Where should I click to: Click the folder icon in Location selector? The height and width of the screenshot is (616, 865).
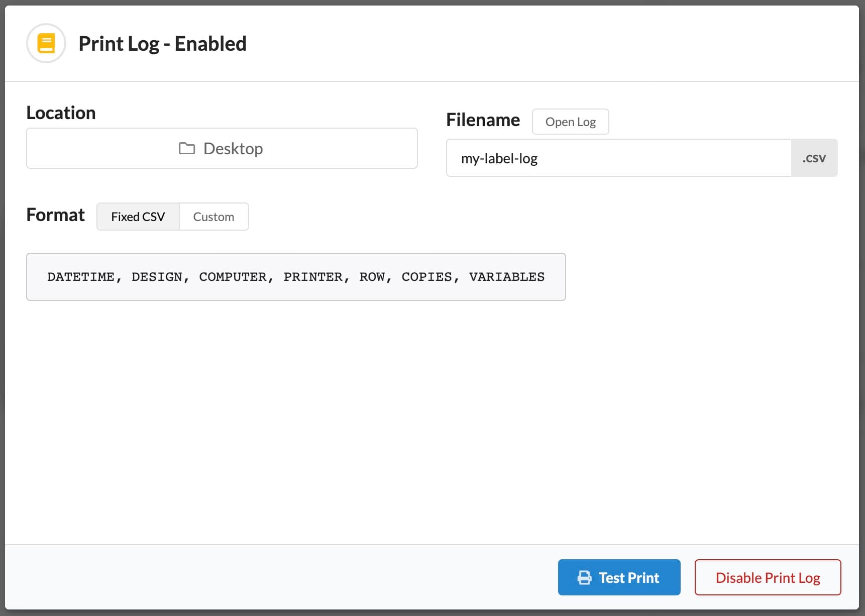pos(187,148)
